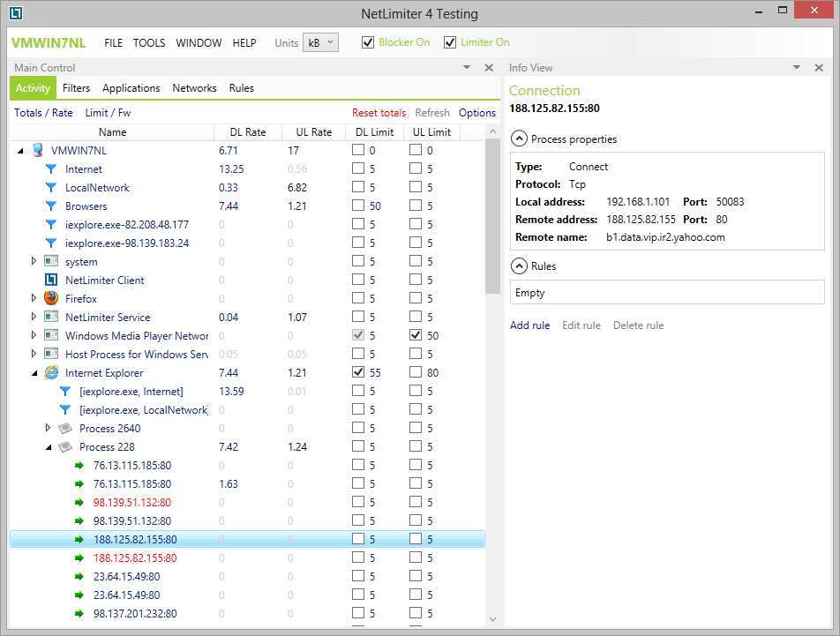Screen dimensions: 840x636
Task: Collapse the Process properties section
Action: click(519, 138)
